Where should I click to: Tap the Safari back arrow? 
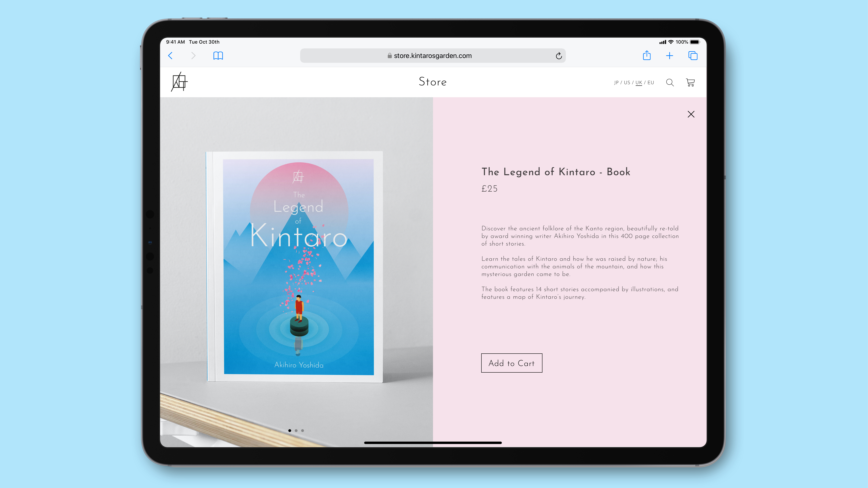pos(170,56)
